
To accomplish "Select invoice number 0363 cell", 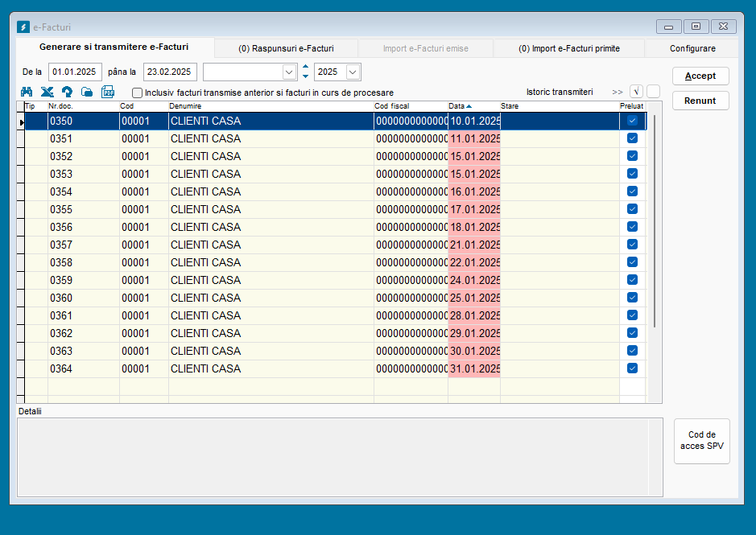I will tap(84, 351).
